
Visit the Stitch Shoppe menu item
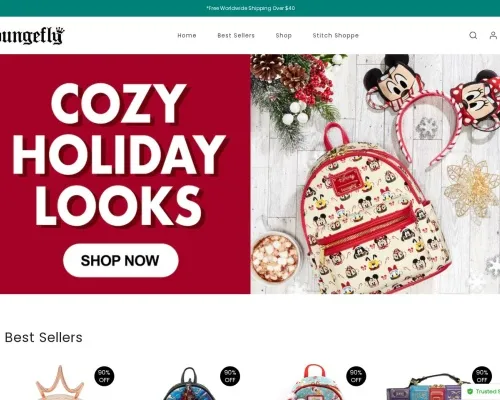(336, 35)
